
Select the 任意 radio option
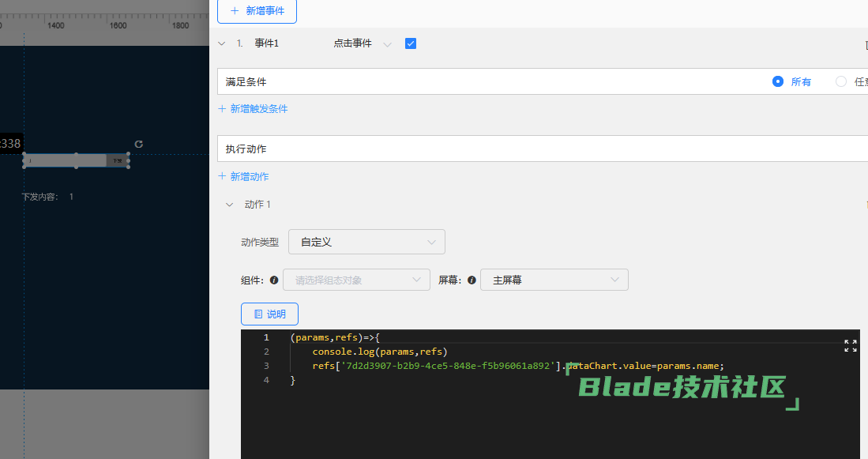pyautogui.click(x=841, y=81)
